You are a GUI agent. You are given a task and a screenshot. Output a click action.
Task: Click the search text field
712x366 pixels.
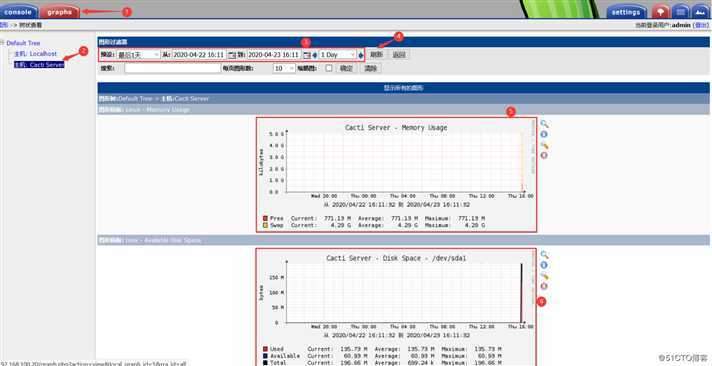[173, 69]
